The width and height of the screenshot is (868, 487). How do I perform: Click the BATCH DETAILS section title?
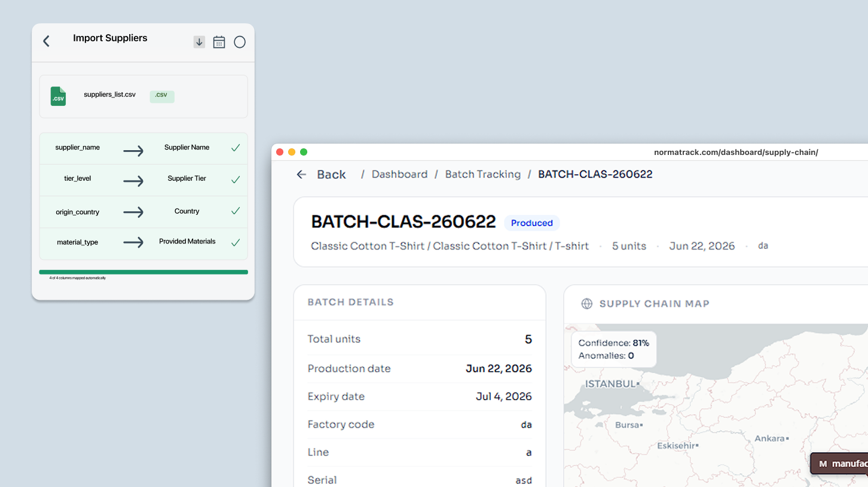click(350, 302)
